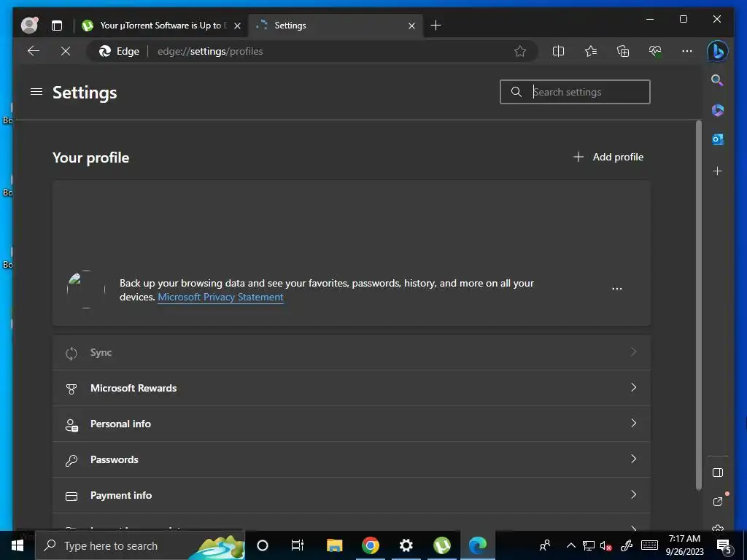Open uTorrent from taskbar

click(x=442, y=545)
